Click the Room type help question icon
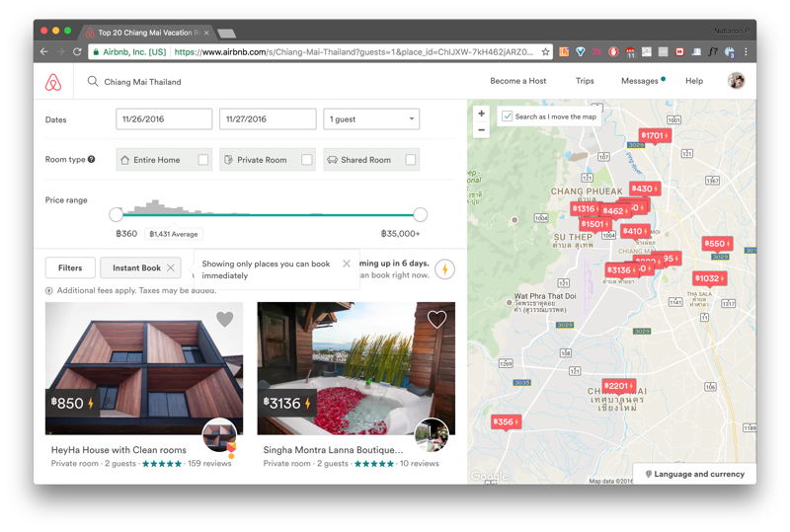 pos(91,159)
